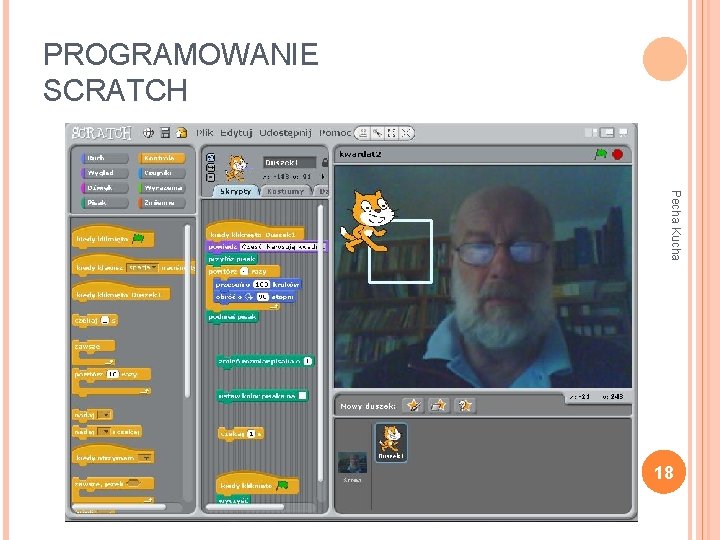Open key dropdown in 'kiedy klawisz' block
The width and height of the screenshot is (720, 540).
tap(142, 267)
